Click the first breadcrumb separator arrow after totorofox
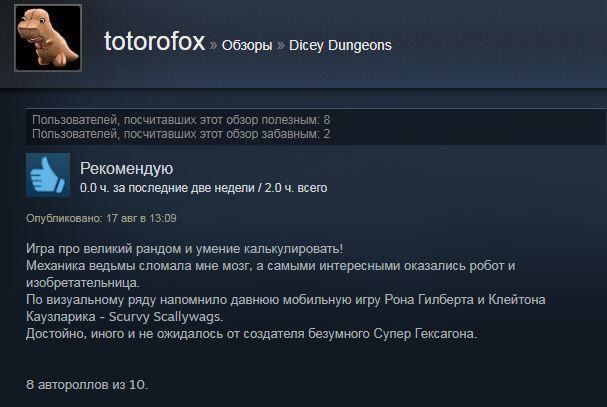607x407 pixels. click(x=213, y=46)
